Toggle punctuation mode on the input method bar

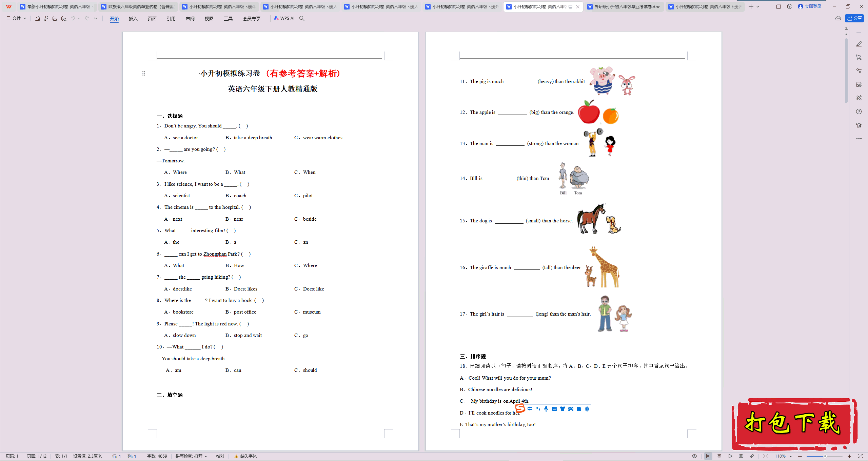click(x=538, y=409)
